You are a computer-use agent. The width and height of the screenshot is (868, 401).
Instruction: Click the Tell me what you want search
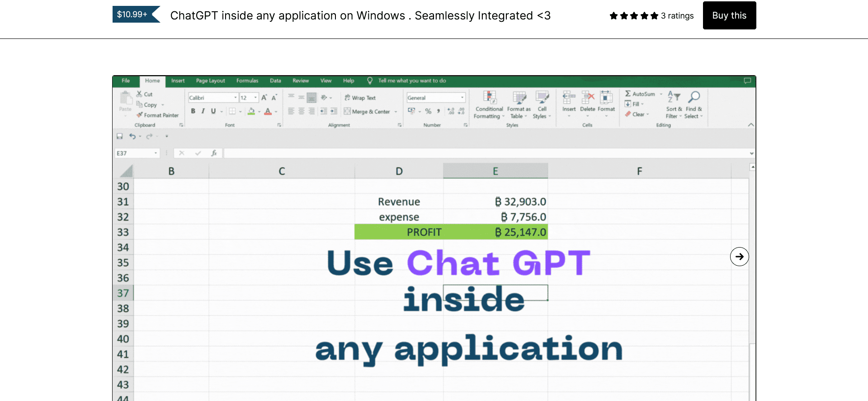412,81
